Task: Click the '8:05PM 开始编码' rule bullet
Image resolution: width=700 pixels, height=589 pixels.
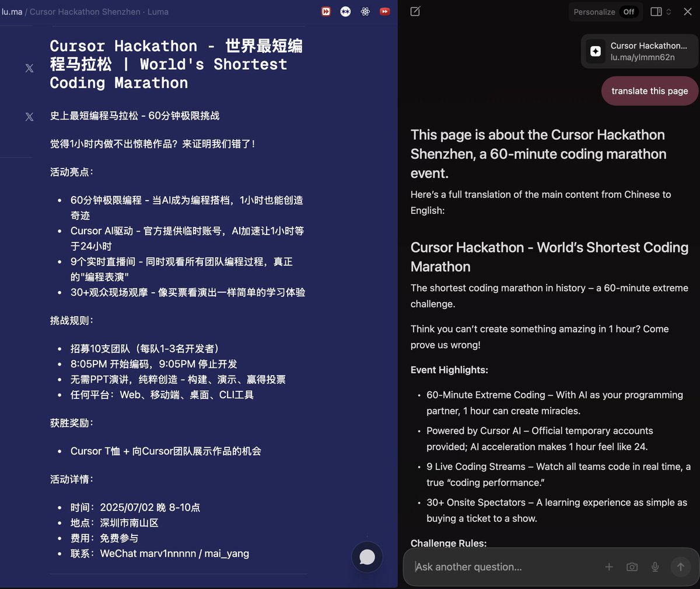Action: [154, 364]
